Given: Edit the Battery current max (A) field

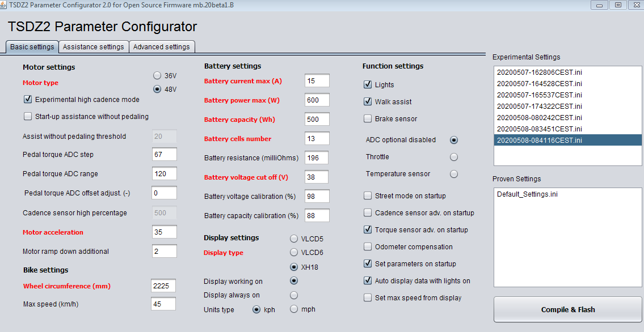Looking at the screenshot, I should [317, 81].
